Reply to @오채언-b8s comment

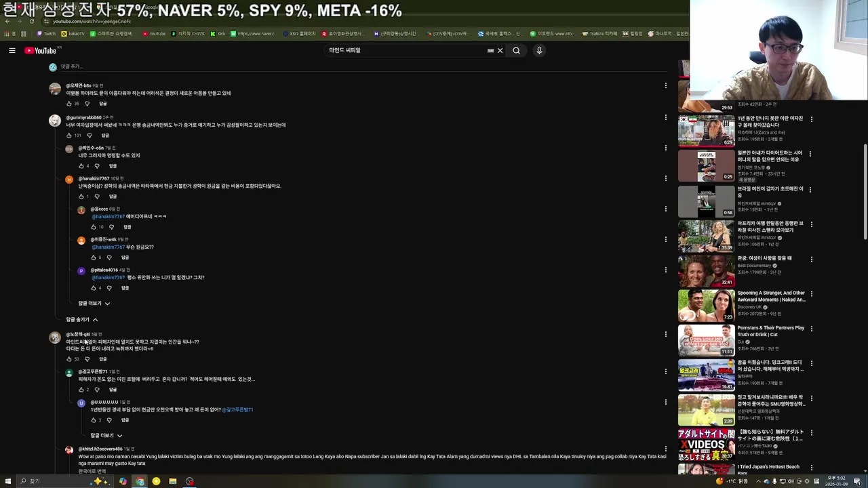click(103, 104)
